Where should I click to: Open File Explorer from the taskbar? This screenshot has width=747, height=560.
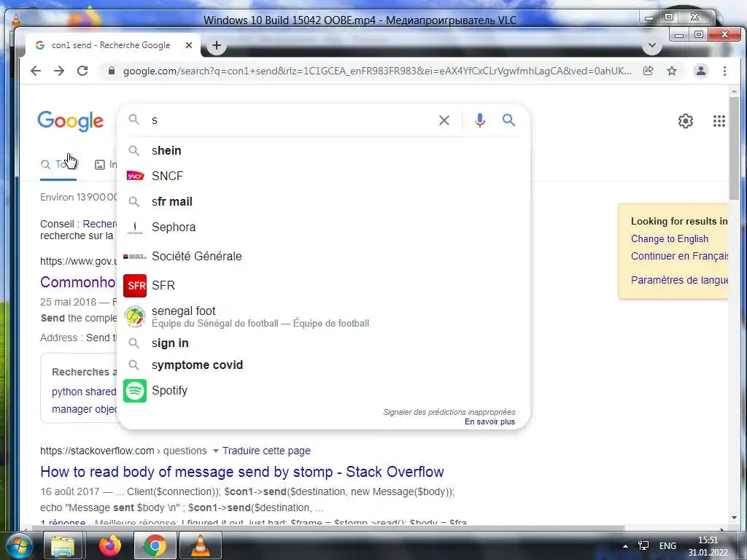(63, 545)
